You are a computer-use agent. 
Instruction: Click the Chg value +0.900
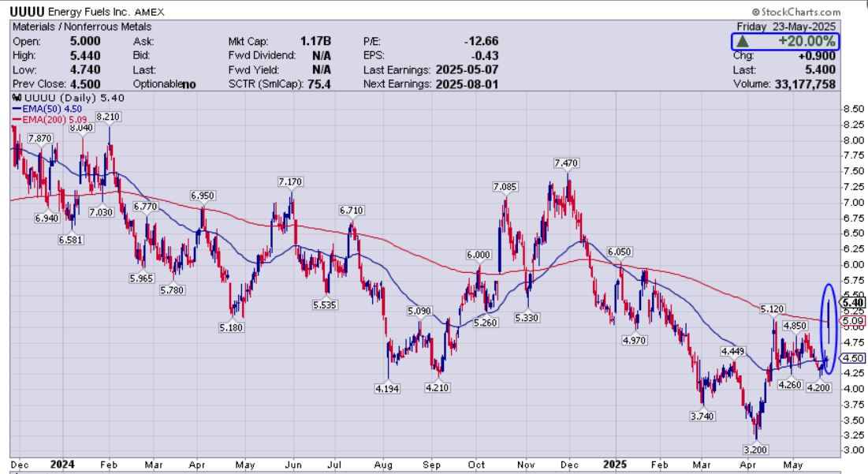point(817,55)
